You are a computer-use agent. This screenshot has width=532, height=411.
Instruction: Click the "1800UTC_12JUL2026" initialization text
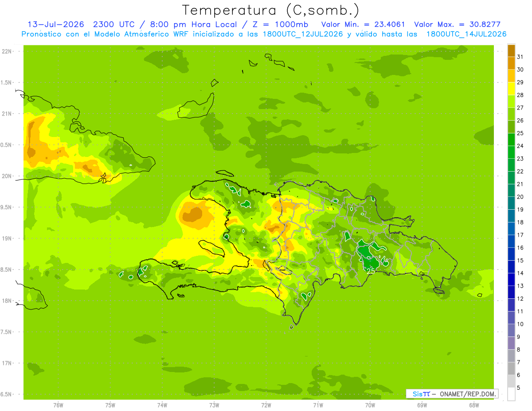(x=303, y=34)
